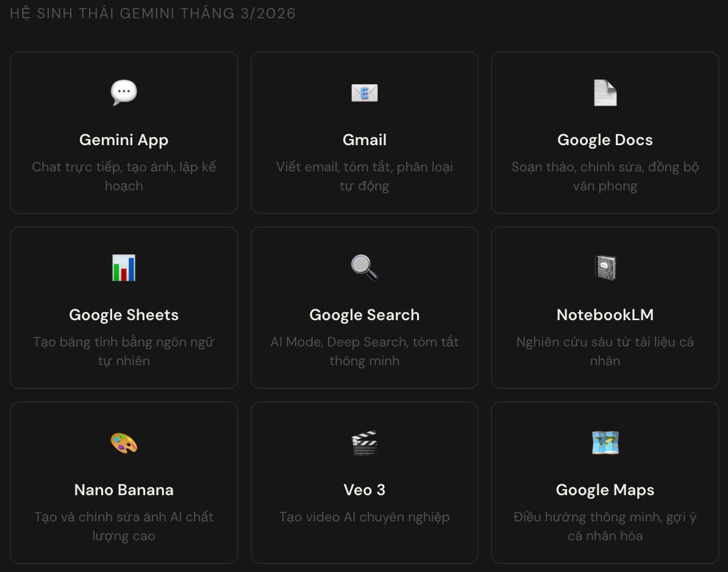Click the 'HỆ SINH THÁI GEMINI THÁNG 3/2026' header

point(153,13)
